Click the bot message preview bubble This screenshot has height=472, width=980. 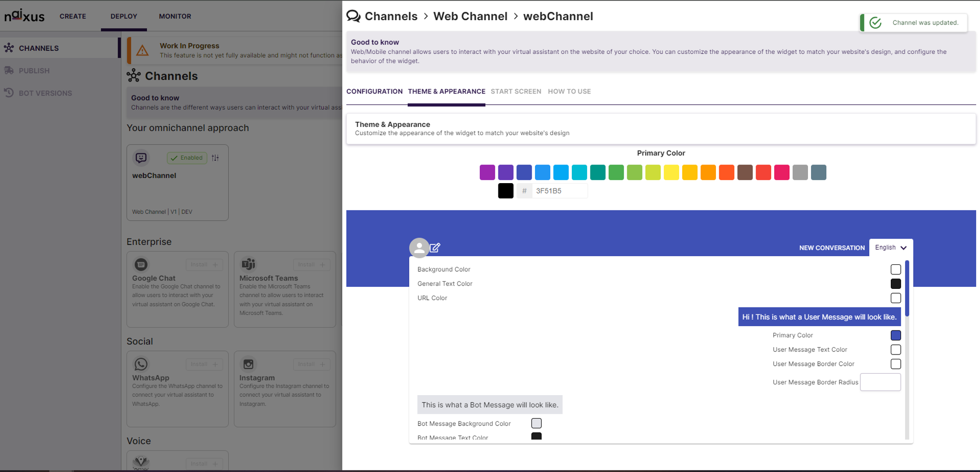point(490,405)
